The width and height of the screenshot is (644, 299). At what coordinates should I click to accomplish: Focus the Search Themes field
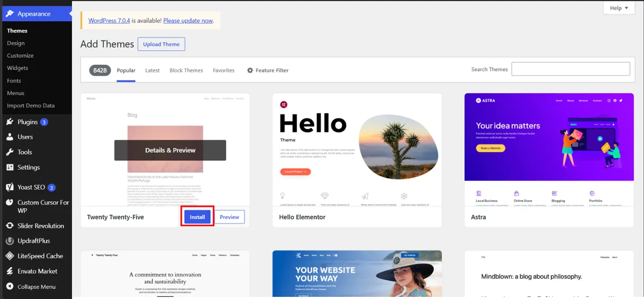pyautogui.click(x=571, y=69)
